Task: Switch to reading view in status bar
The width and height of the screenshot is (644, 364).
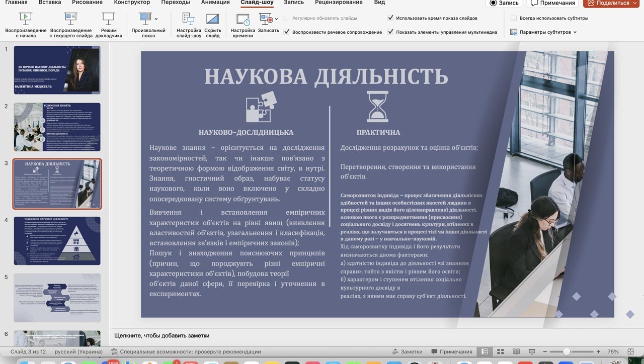Action: [516, 351]
